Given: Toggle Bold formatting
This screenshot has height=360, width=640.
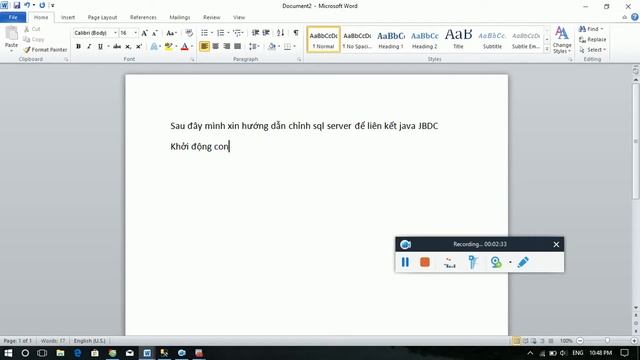Looking at the screenshot, I should [78, 47].
